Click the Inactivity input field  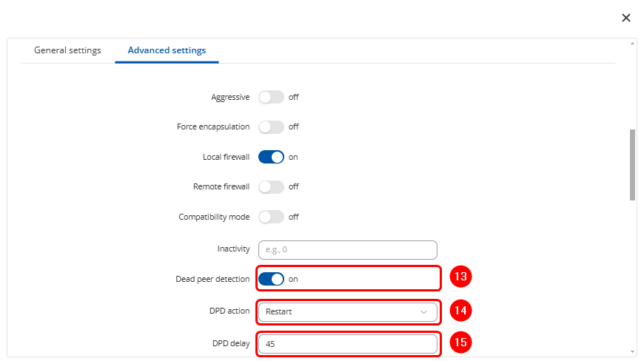coord(347,249)
